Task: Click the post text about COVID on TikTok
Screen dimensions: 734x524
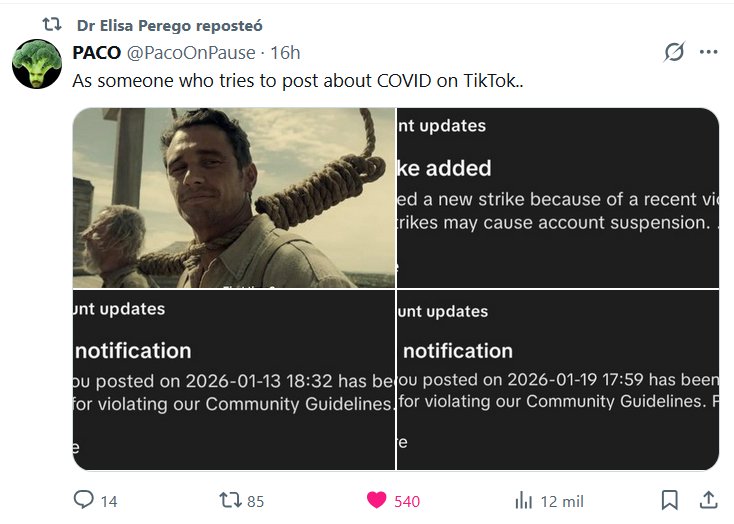Action: tap(297, 80)
